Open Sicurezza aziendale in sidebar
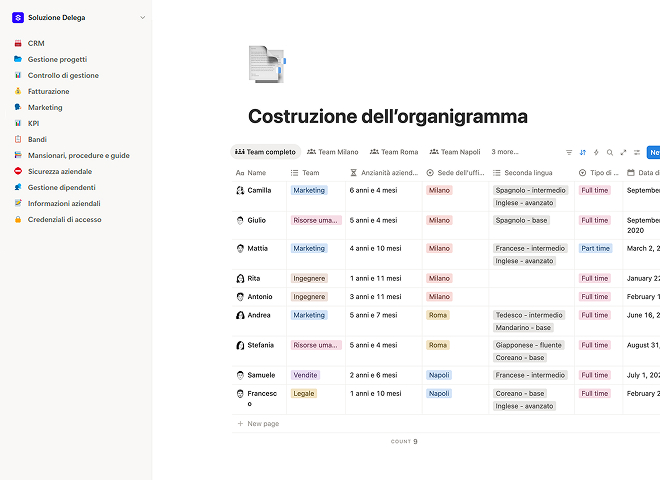The image size is (660, 480). point(60,171)
